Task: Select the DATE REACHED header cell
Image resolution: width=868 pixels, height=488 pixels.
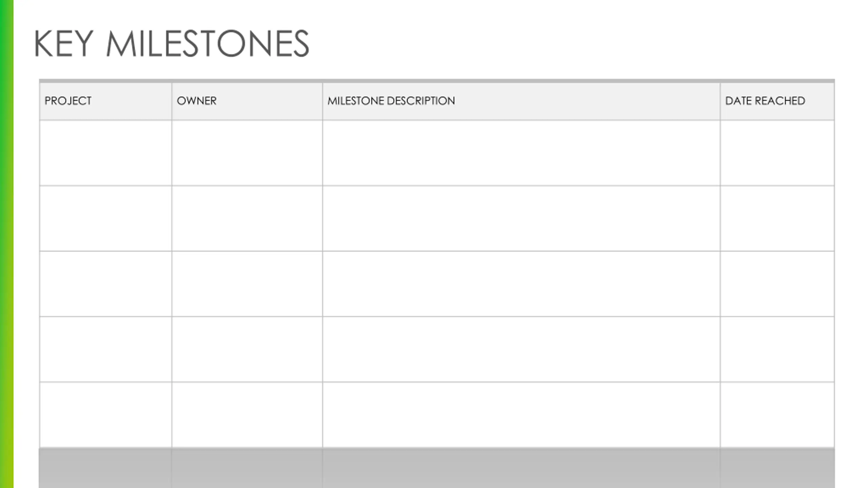Action: click(x=777, y=101)
